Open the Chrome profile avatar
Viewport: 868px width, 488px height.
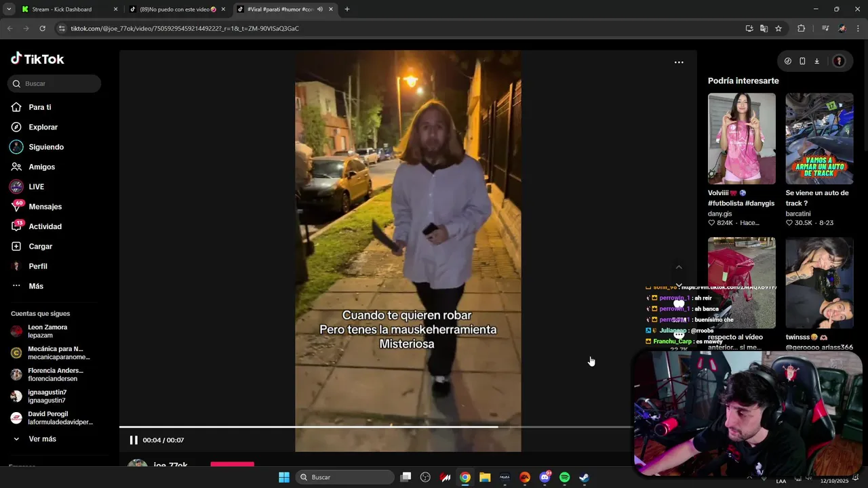click(x=842, y=28)
